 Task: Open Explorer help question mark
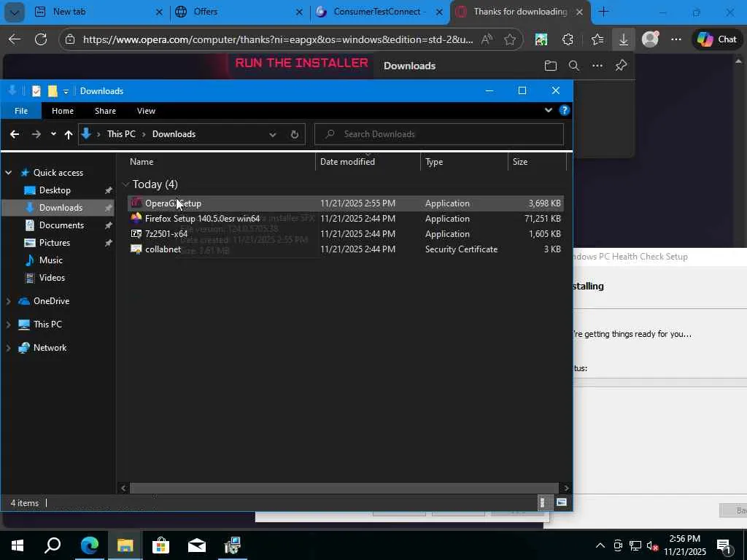pyautogui.click(x=565, y=111)
